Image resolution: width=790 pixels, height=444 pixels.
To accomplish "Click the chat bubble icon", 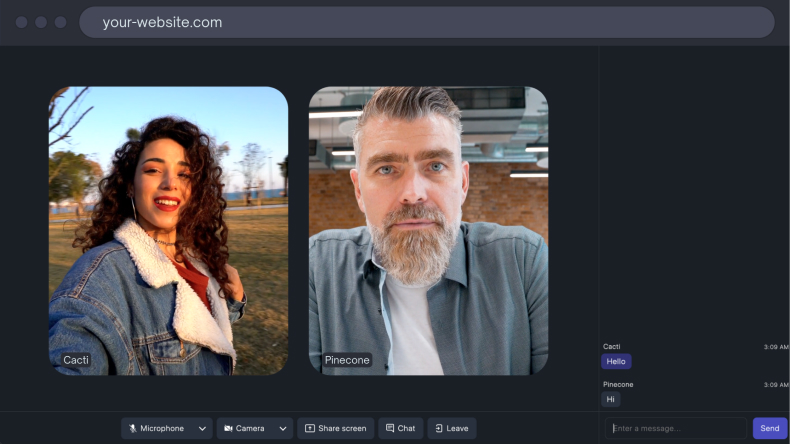I will pyautogui.click(x=390, y=429).
